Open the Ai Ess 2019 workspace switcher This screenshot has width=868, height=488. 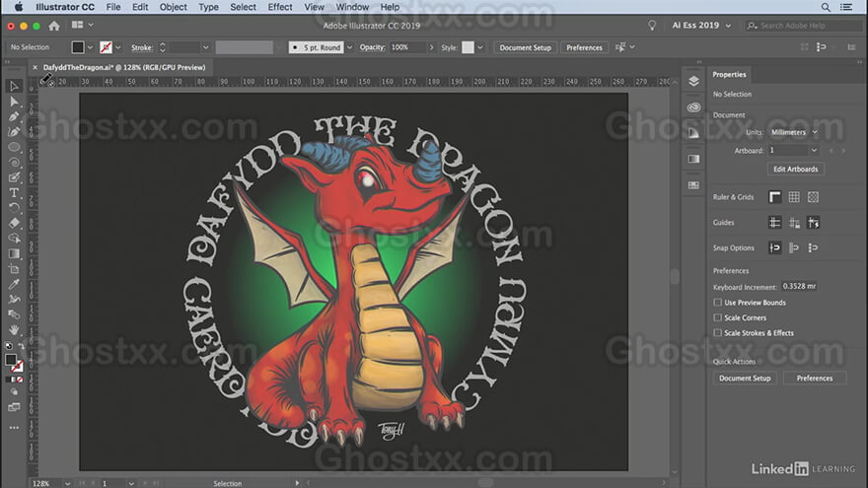pyautogui.click(x=701, y=26)
